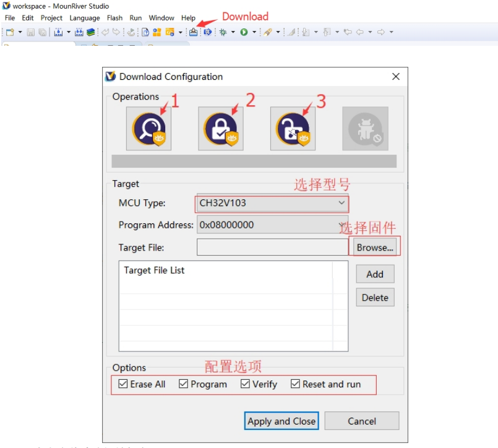The image size is (498, 448).
Task: Click the document question-mark help icon
Action: click(145, 32)
